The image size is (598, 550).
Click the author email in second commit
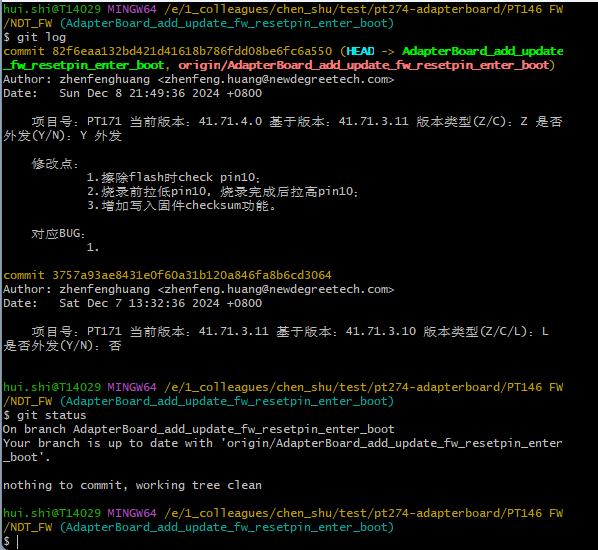pyautogui.click(x=276, y=289)
